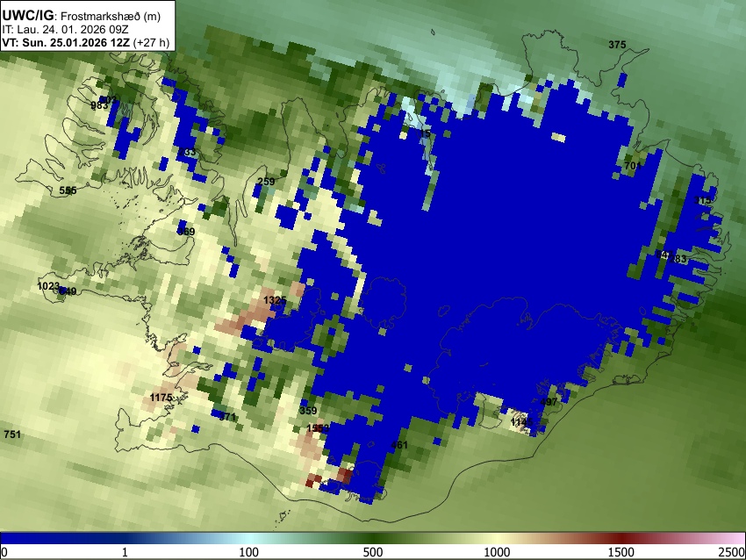The height and width of the screenshot is (560, 746).
Task: Click the "1175" value on the map
Action: coord(161,398)
